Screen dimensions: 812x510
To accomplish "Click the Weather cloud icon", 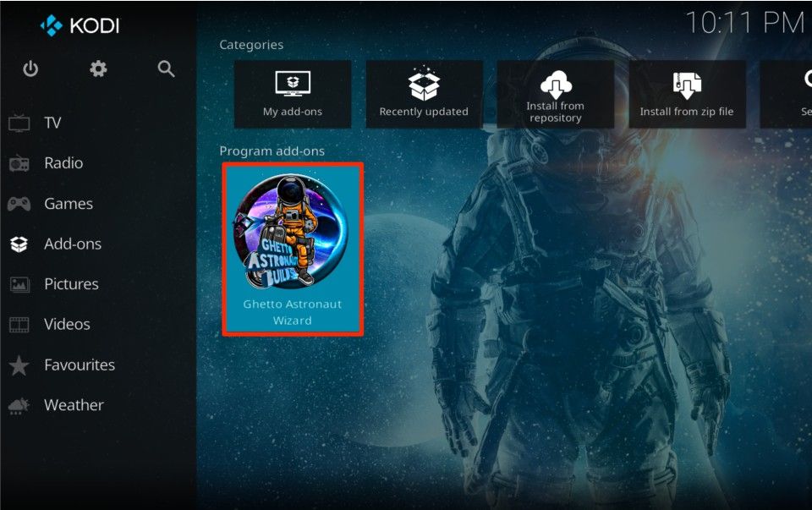I will pos(19,405).
